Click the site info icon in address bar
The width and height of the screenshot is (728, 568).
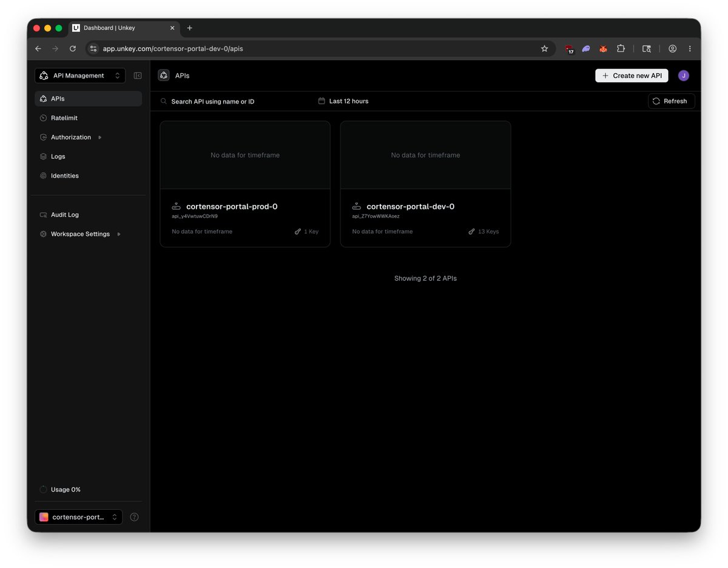pyautogui.click(x=92, y=48)
